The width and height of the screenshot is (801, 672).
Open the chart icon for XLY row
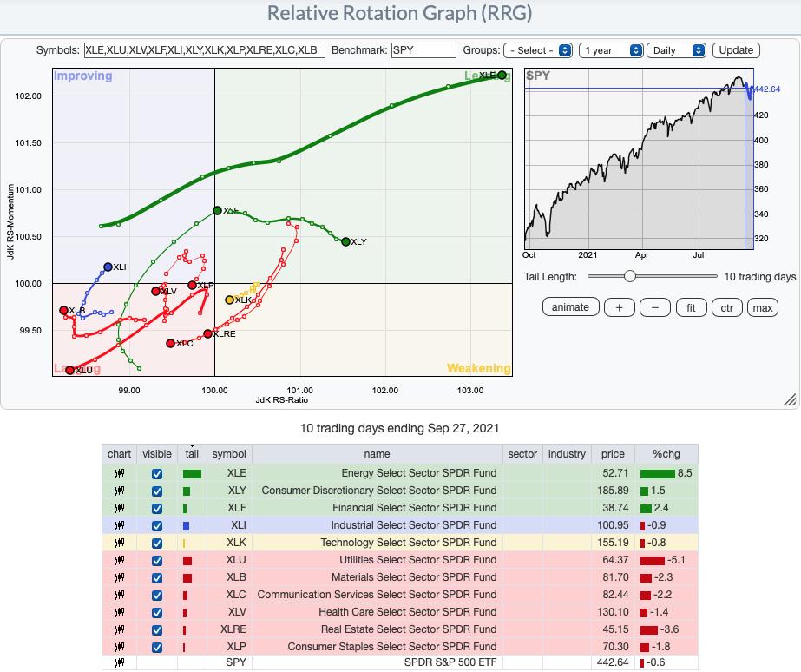(119, 491)
